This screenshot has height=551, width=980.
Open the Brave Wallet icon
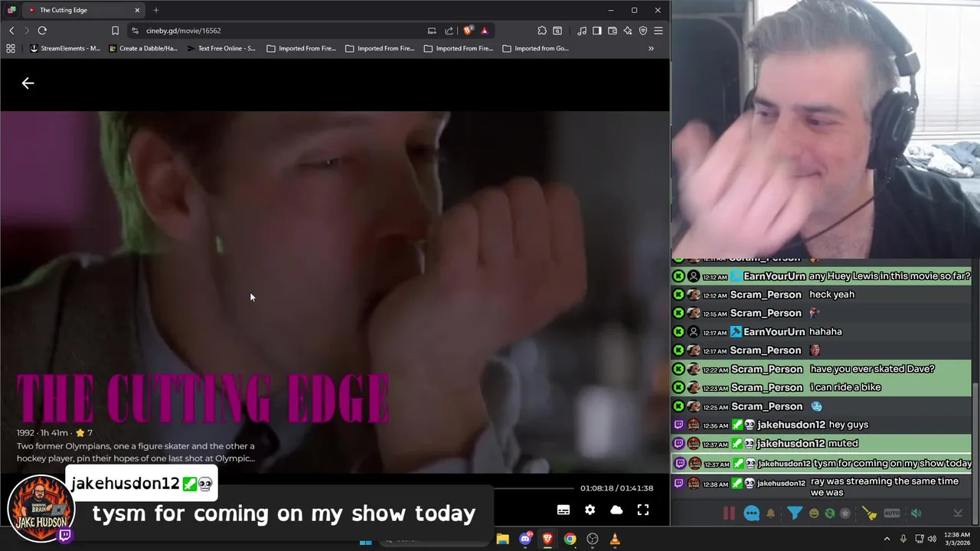[x=612, y=31]
